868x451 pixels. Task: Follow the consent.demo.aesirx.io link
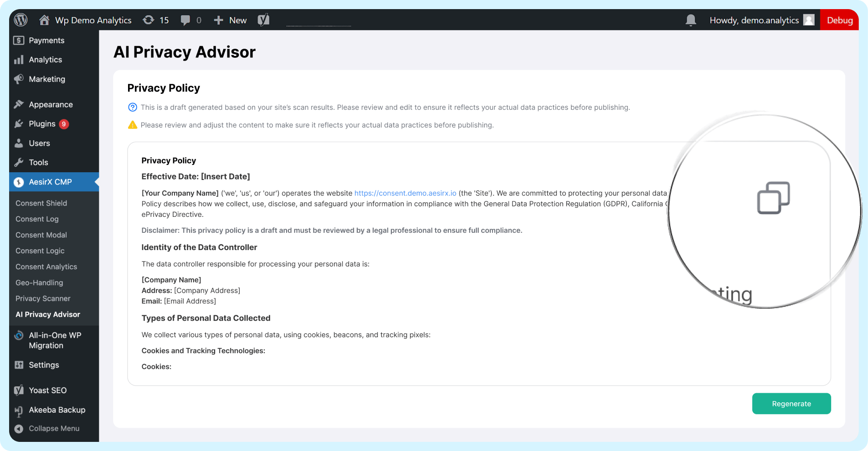pos(405,193)
